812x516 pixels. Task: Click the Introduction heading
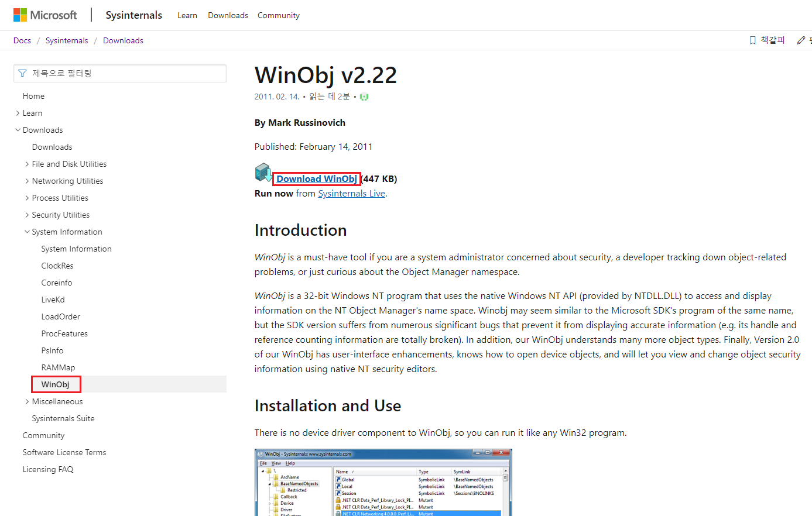pos(300,230)
